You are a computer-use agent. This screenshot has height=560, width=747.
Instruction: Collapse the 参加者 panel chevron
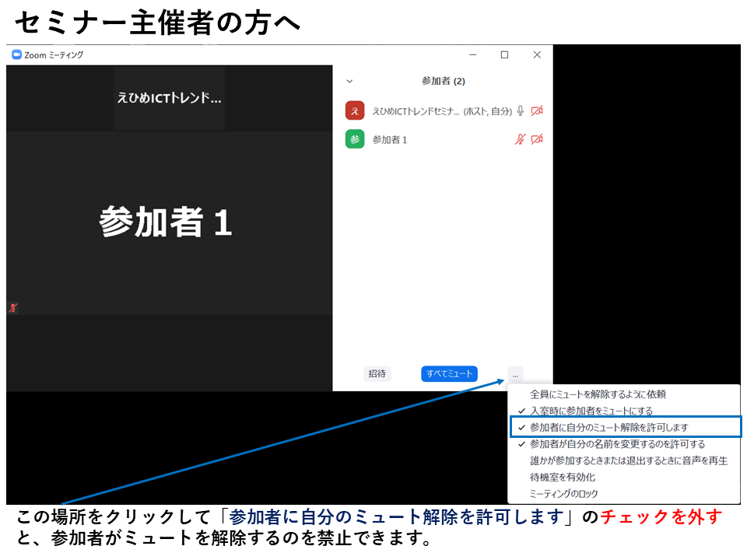coord(349,81)
